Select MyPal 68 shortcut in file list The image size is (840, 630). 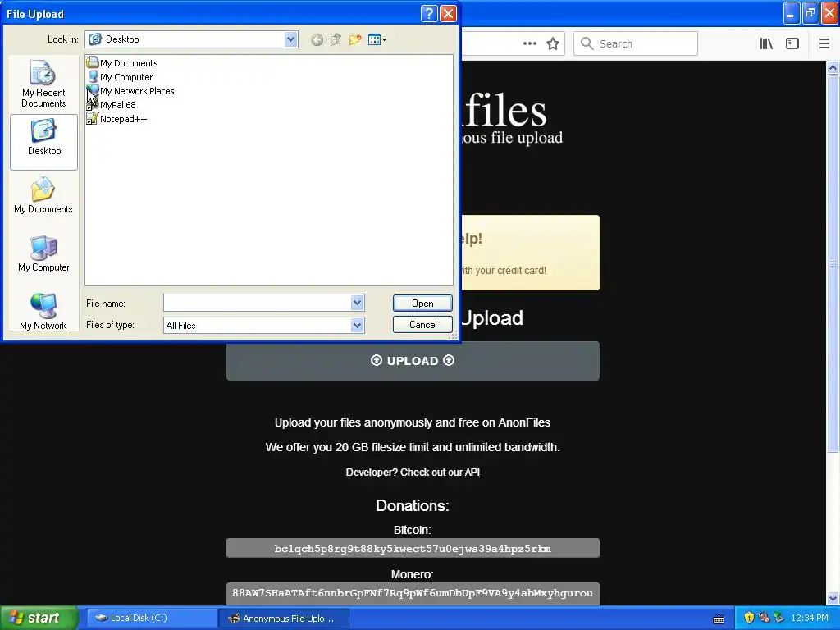click(x=112, y=104)
